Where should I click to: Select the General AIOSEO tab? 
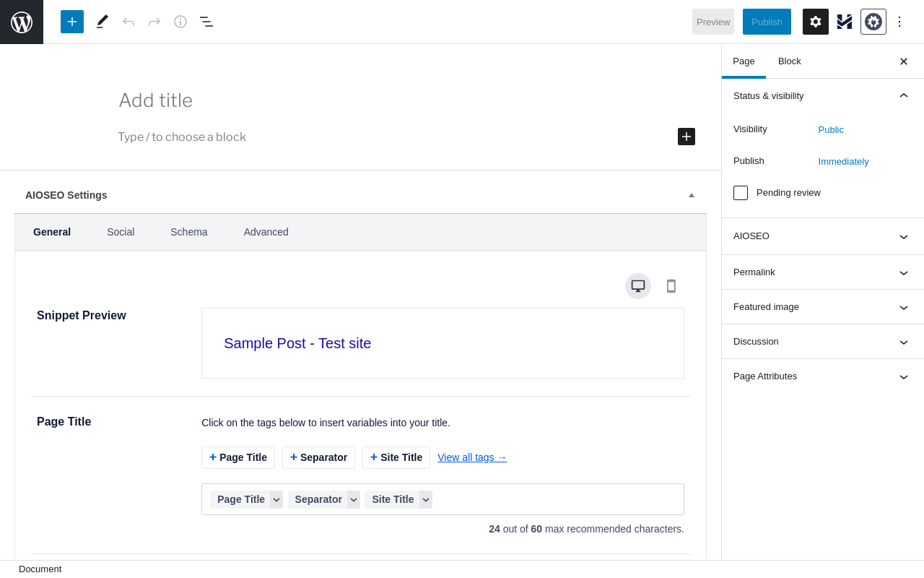[x=52, y=232]
